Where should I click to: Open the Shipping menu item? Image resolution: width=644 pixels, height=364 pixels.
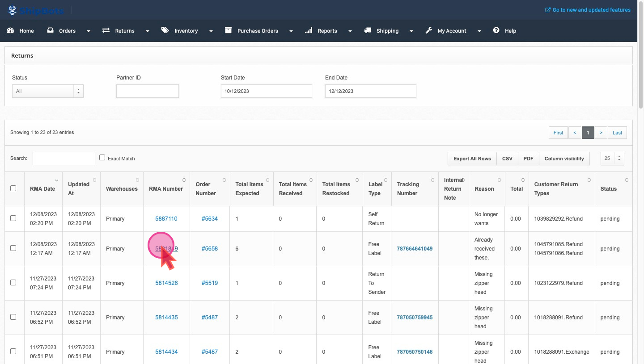pos(387,31)
